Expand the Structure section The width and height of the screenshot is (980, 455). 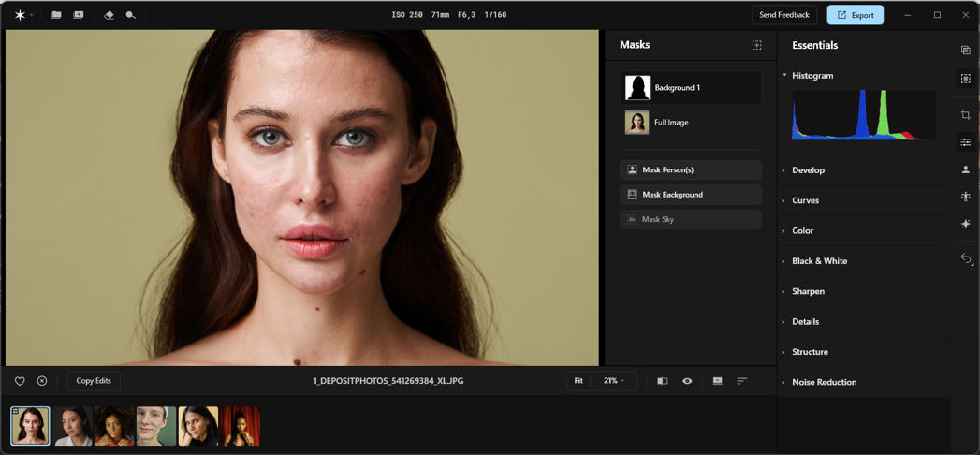tap(864, 352)
